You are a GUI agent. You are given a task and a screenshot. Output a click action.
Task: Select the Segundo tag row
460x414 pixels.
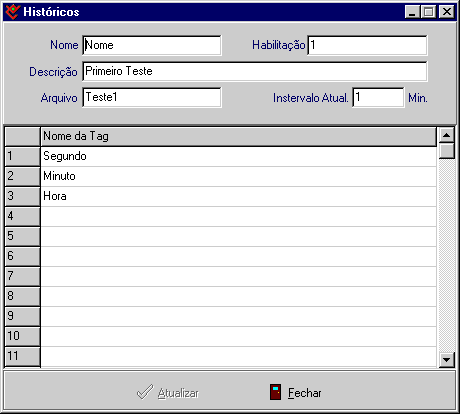point(238,156)
